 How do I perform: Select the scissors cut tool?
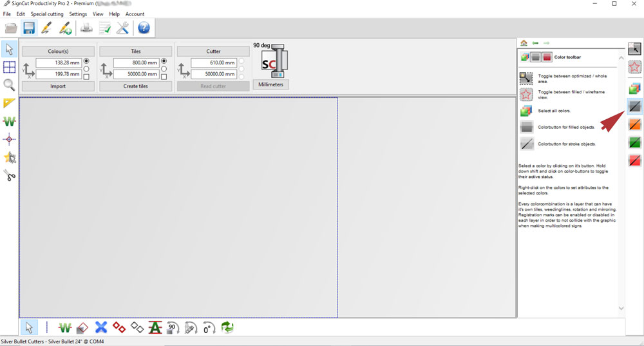click(x=10, y=175)
